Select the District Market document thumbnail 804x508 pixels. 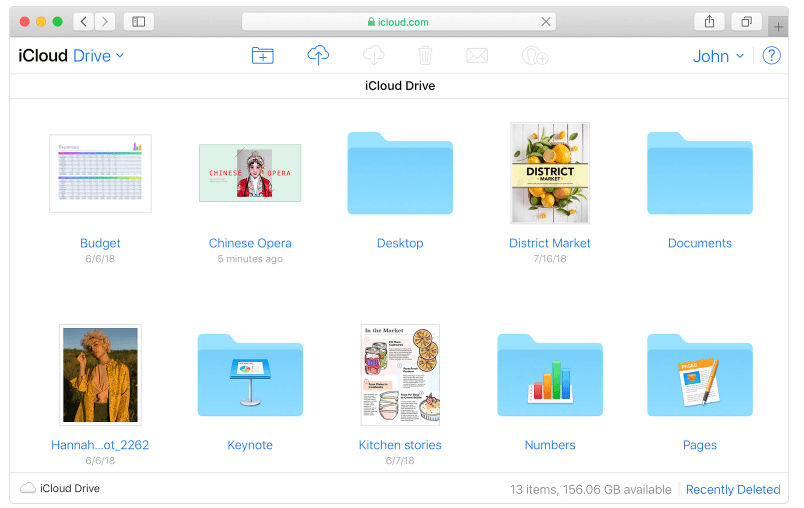pos(550,173)
